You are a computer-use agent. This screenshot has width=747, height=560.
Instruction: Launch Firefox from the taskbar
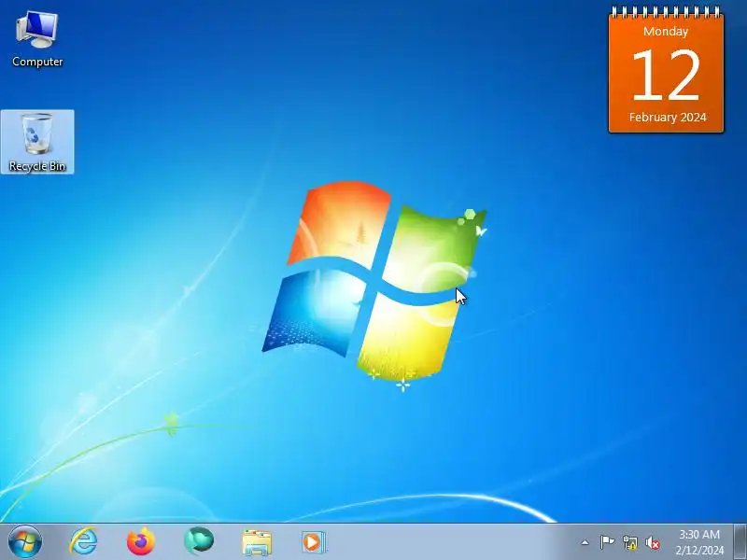pos(141,542)
